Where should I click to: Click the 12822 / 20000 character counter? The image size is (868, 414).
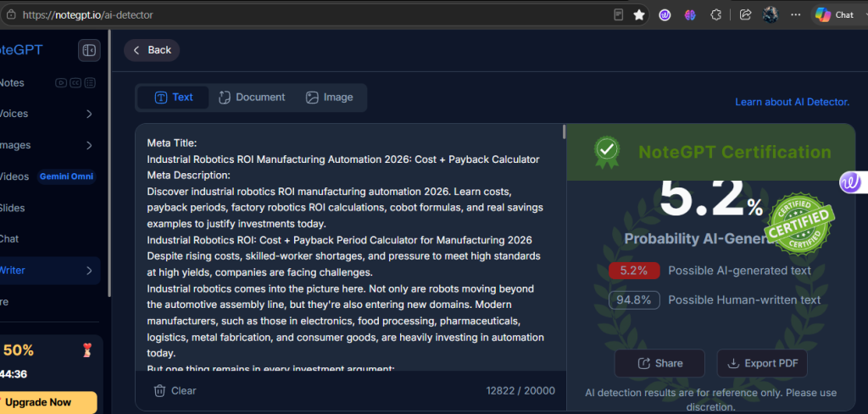coord(520,391)
